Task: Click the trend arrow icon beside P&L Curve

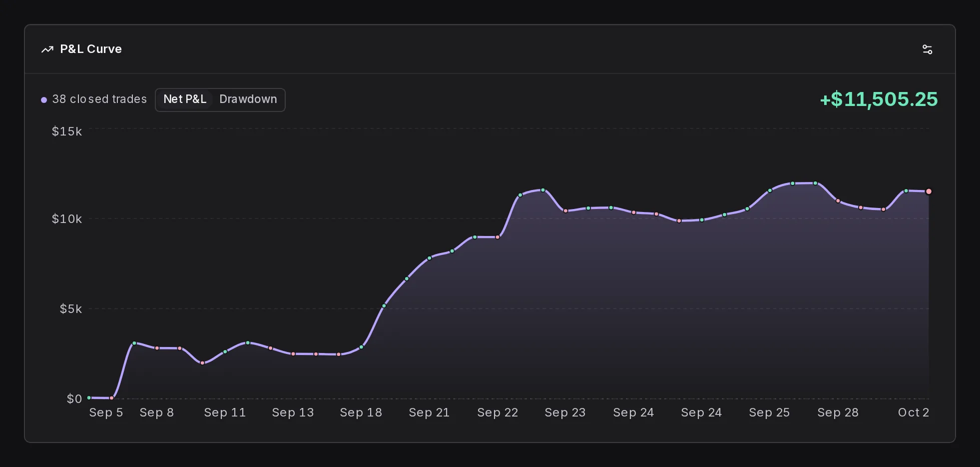Action: coord(47,49)
